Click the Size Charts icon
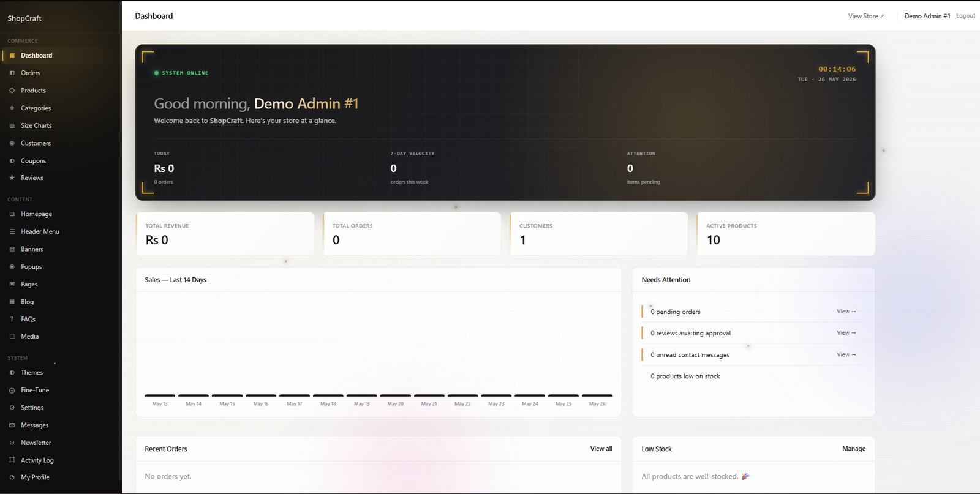 (x=12, y=125)
